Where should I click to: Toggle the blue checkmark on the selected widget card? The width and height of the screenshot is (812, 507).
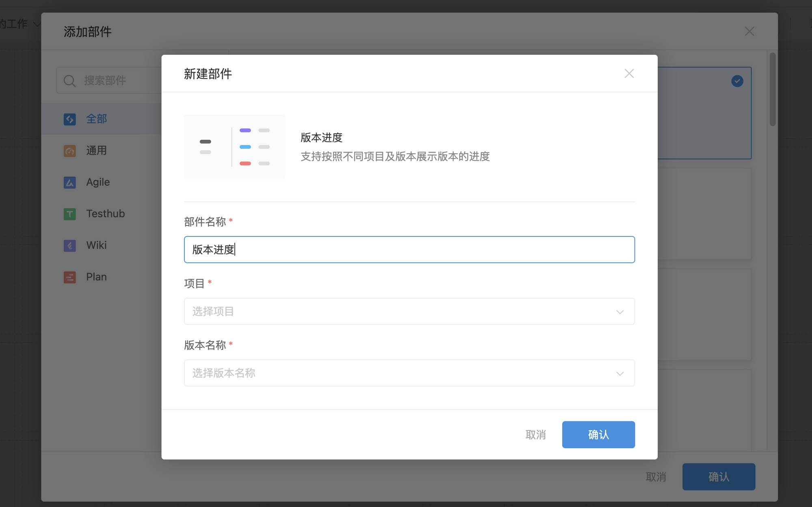click(x=737, y=81)
